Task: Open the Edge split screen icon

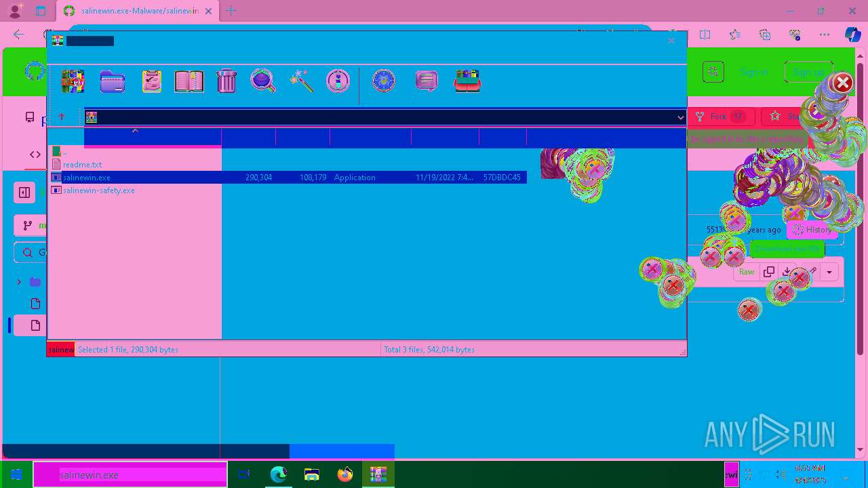Action: pyautogui.click(x=705, y=35)
